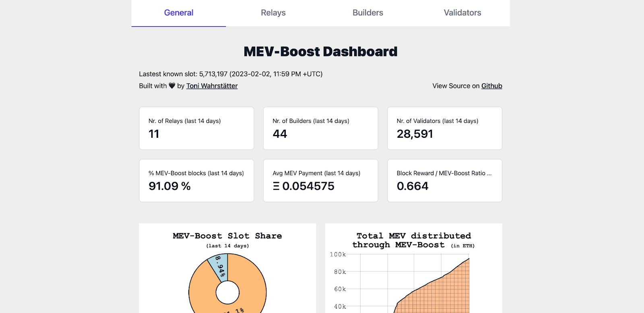Select the Avg MEV Payment card
This screenshot has width=644, height=313.
coord(320,180)
